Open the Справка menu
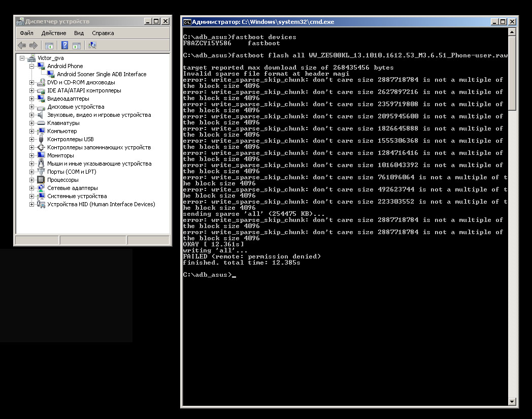532x419 pixels. (x=103, y=33)
